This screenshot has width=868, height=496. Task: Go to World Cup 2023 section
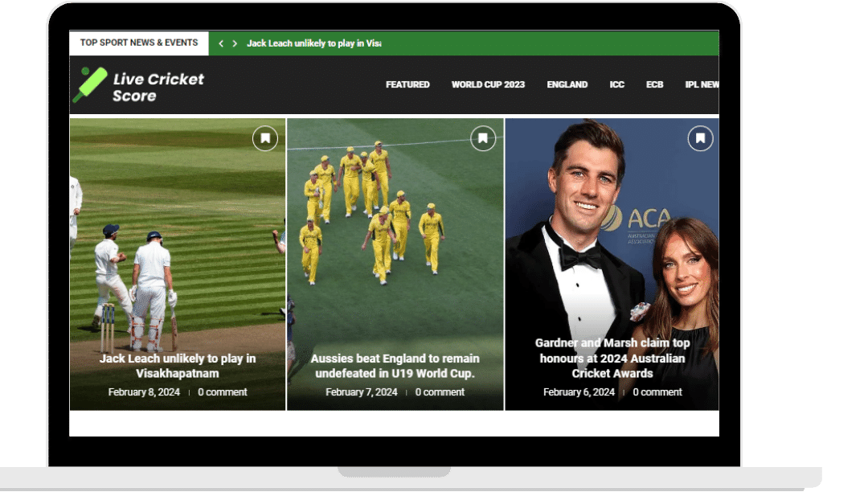pyautogui.click(x=488, y=84)
